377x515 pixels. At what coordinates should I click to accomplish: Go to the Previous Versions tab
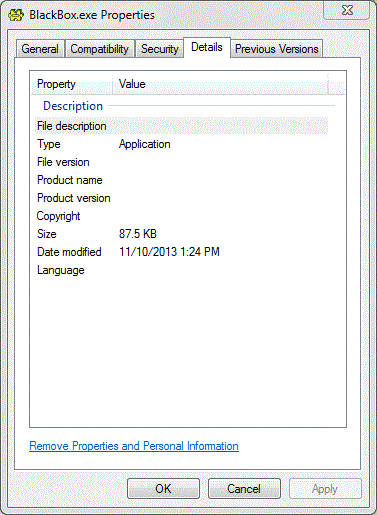(x=277, y=49)
